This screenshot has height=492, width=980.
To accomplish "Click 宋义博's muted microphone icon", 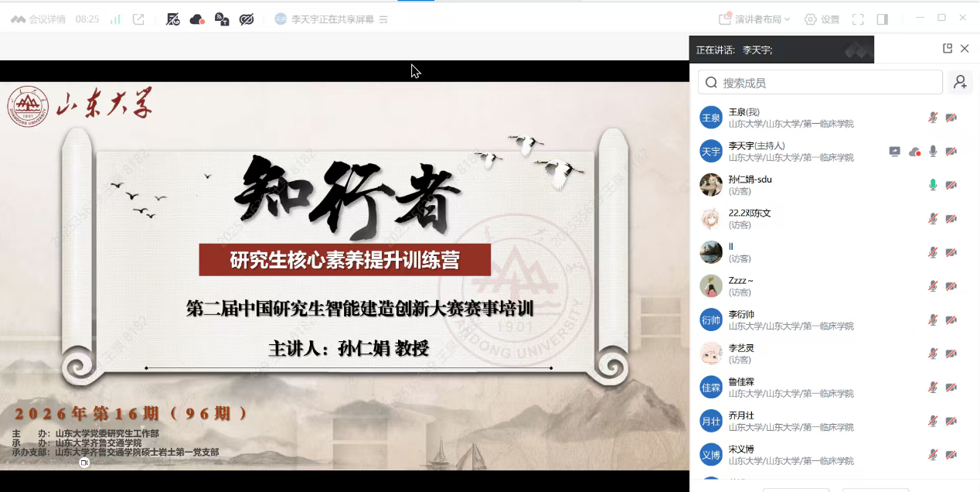I will pos(933,455).
